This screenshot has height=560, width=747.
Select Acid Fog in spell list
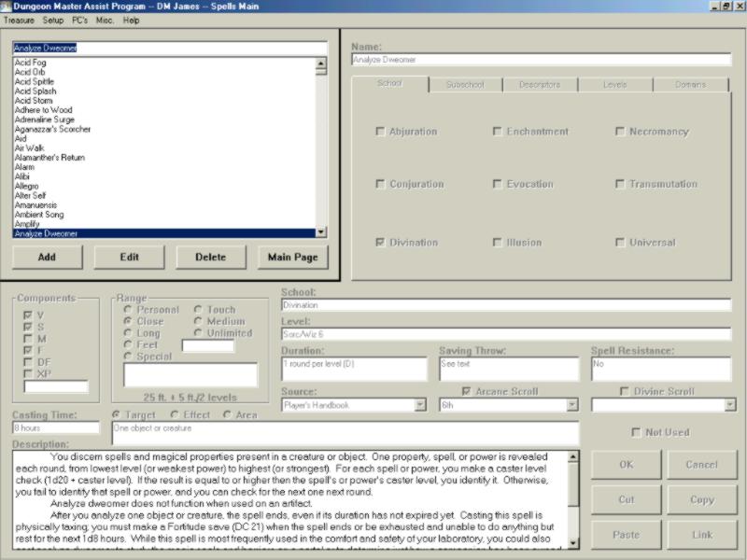point(30,63)
